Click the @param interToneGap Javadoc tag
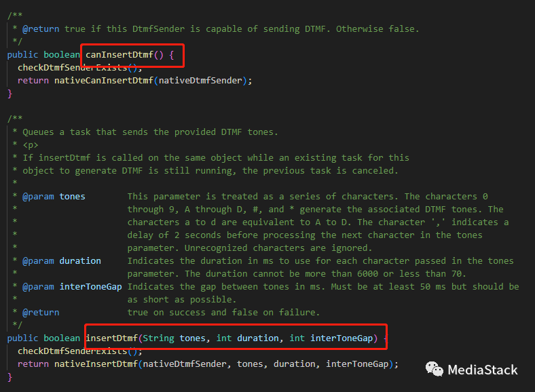 [x=72, y=286]
